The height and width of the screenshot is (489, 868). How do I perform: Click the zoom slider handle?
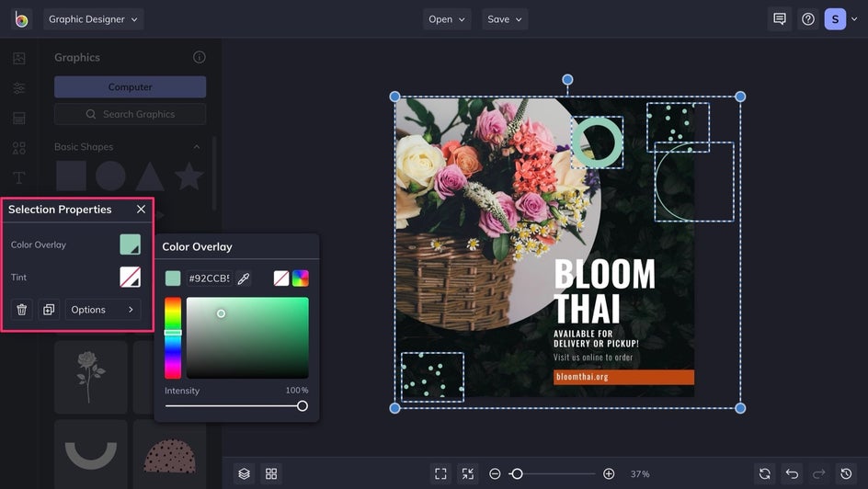pos(517,473)
